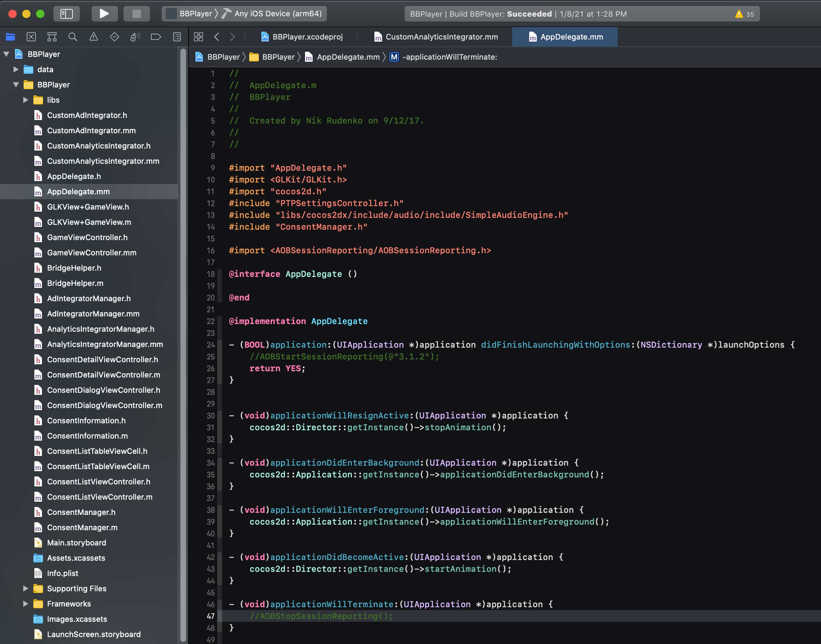Open the applicationWillTerminate method jump menu
The height and width of the screenshot is (644, 821).
coord(443,57)
